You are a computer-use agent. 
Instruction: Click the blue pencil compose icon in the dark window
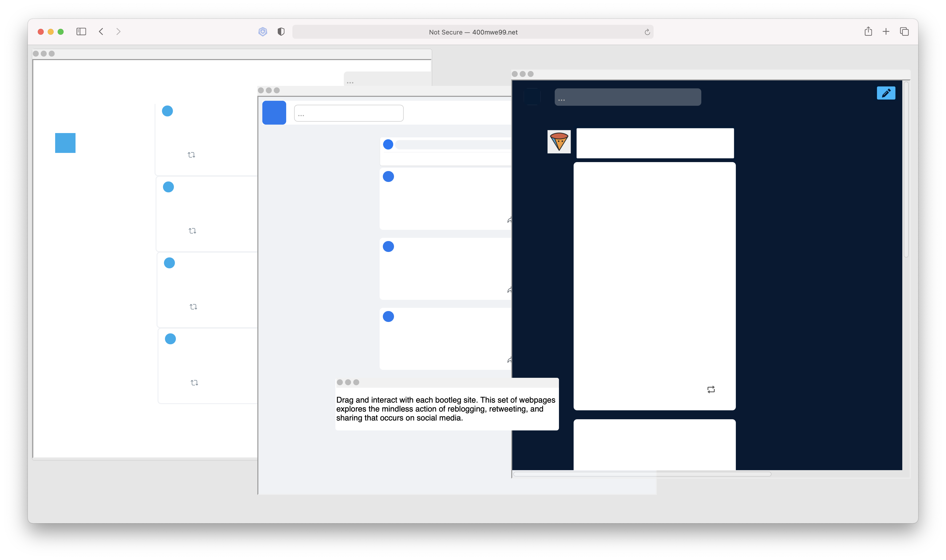pyautogui.click(x=886, y=93)
